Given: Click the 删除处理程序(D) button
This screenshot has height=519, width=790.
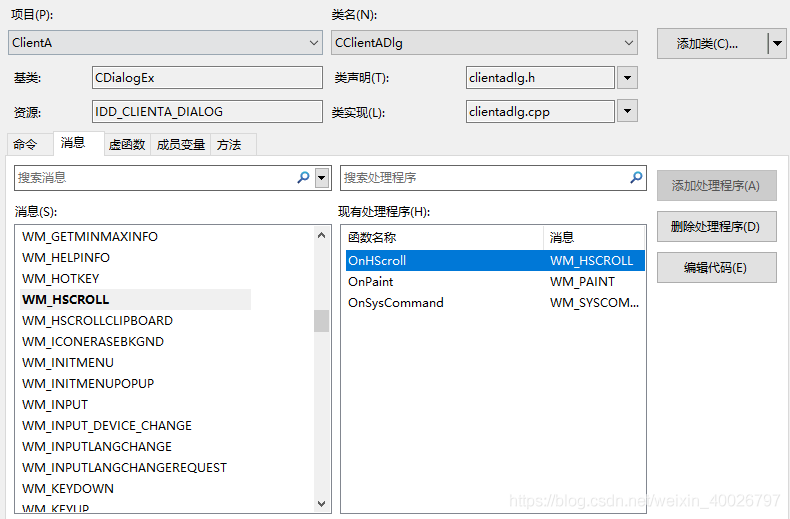Looking at the screenshot, I should tap(716, 227).
